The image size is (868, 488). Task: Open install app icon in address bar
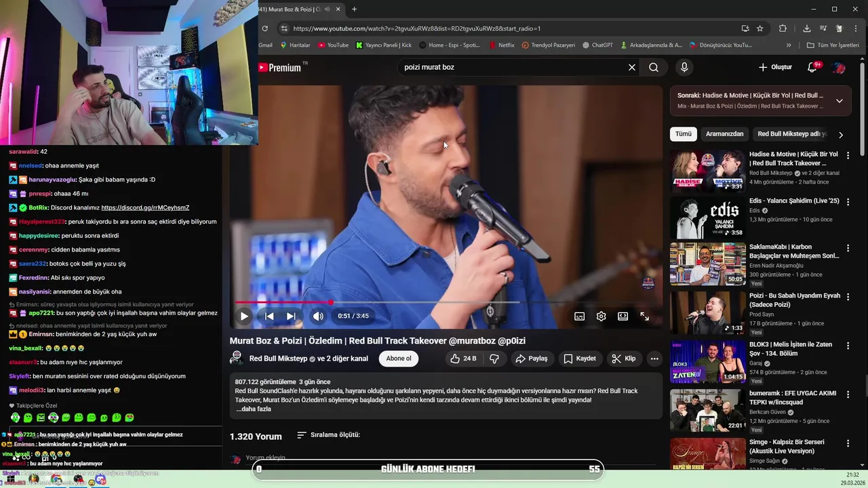point(745,28)
